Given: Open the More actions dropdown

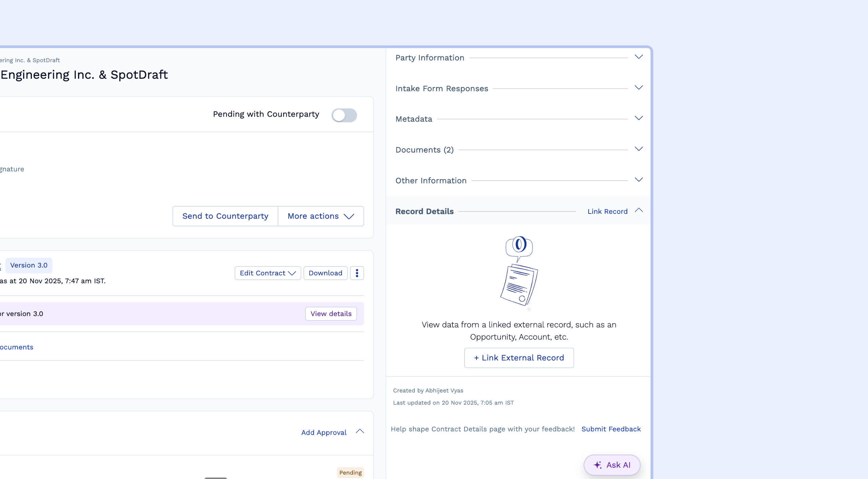Looking at the screenshot, I should pos(320,216).
